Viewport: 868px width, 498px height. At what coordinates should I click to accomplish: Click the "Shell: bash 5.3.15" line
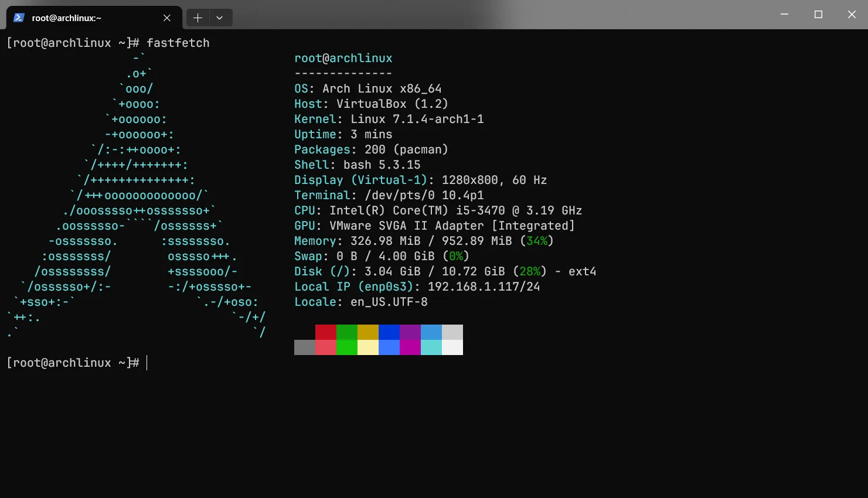pos(358,165)
